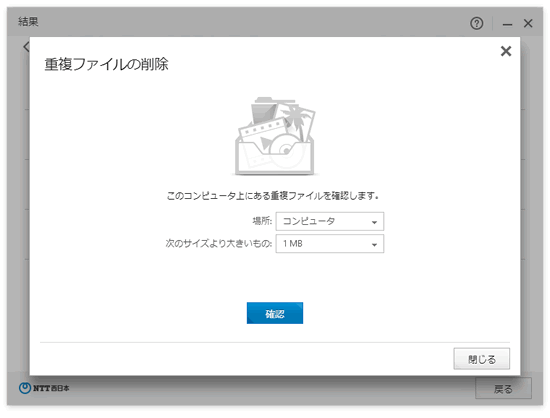Screen dimensions: 550x418
Task: Click the 重複ファイルの削除 title text
Action: pyautogui.click(x=106, y=65)
